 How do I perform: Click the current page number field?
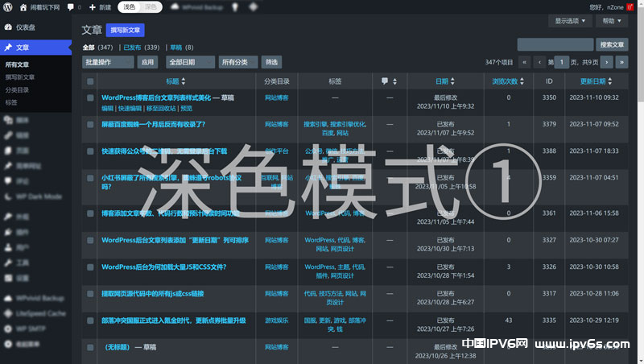pos(561,62)
